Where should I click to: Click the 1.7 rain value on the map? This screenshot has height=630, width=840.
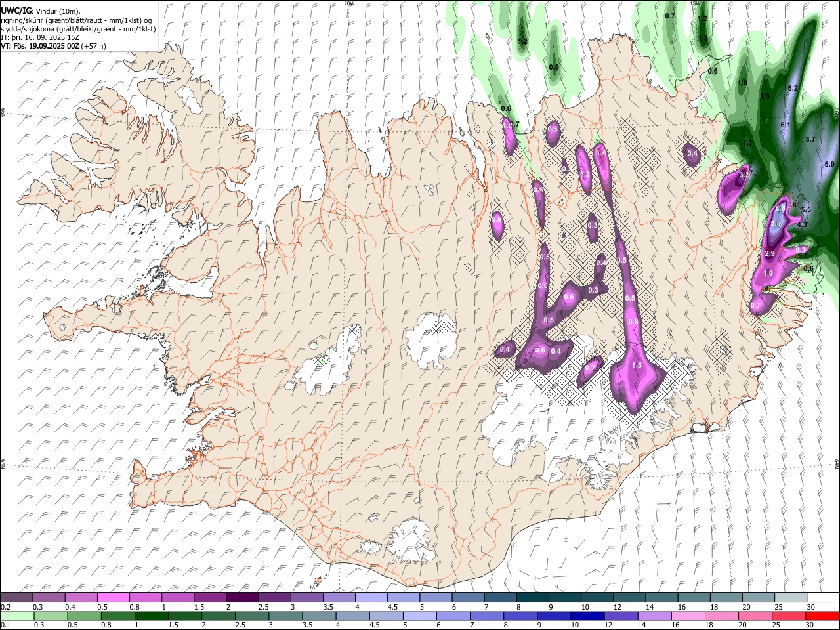pos(747,143)
